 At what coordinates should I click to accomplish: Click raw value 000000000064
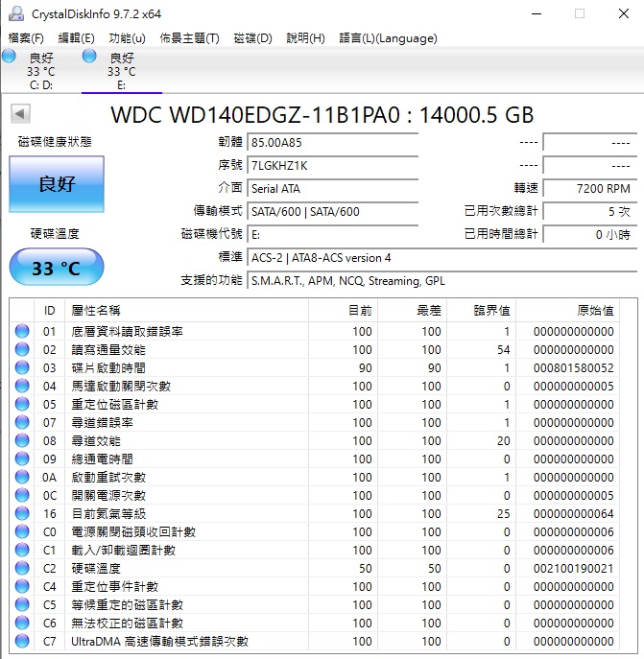click(x=573, y=513)
